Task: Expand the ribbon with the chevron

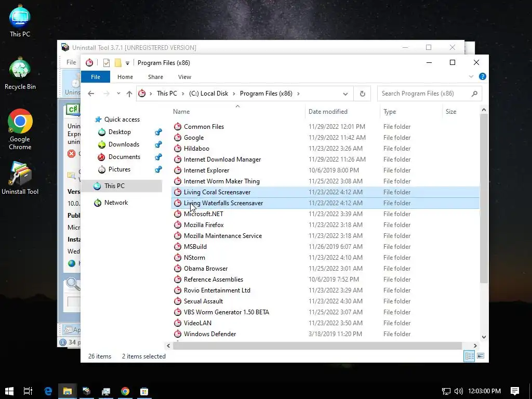Action: [x=471, y=77]
